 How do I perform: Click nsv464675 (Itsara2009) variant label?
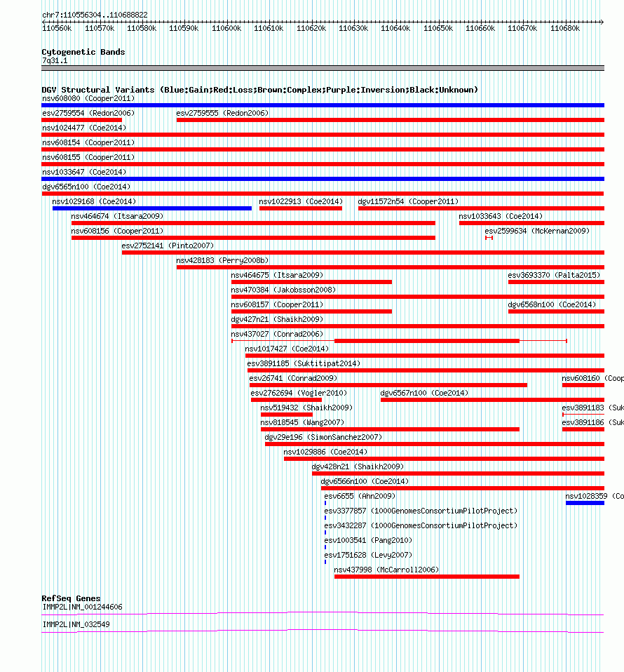click(x=277, y=275)
